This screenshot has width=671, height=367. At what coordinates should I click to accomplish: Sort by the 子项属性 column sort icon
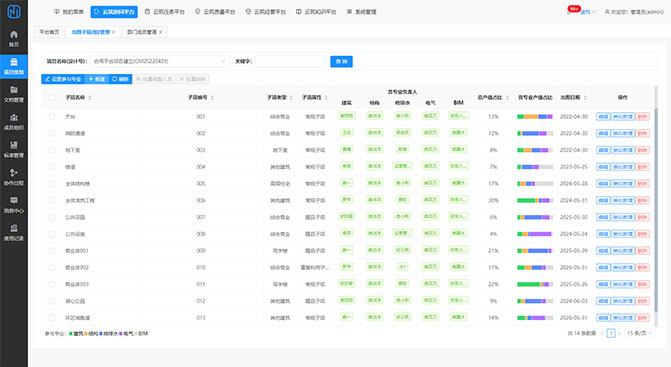[x=326, y=98]
